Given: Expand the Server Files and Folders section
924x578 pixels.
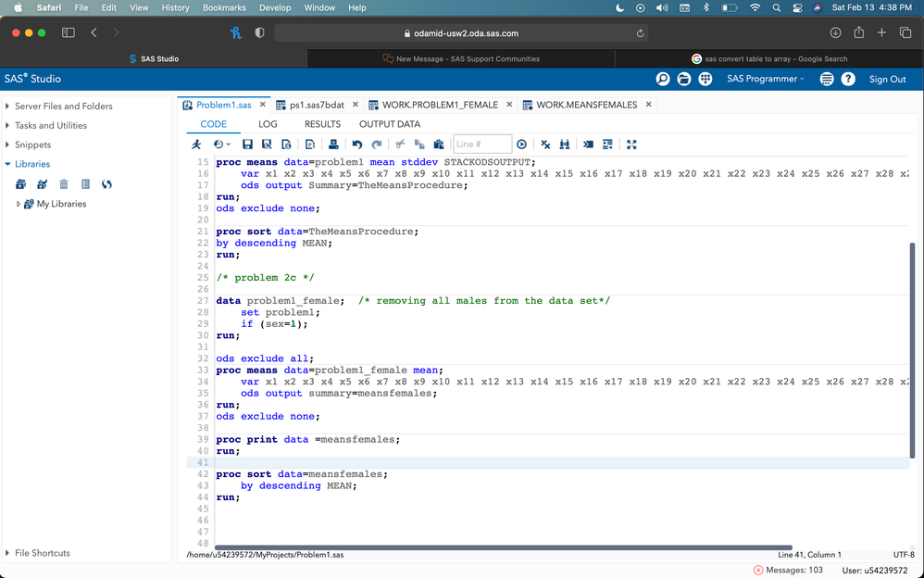Looking at the screenshot, I should (7, 107).
